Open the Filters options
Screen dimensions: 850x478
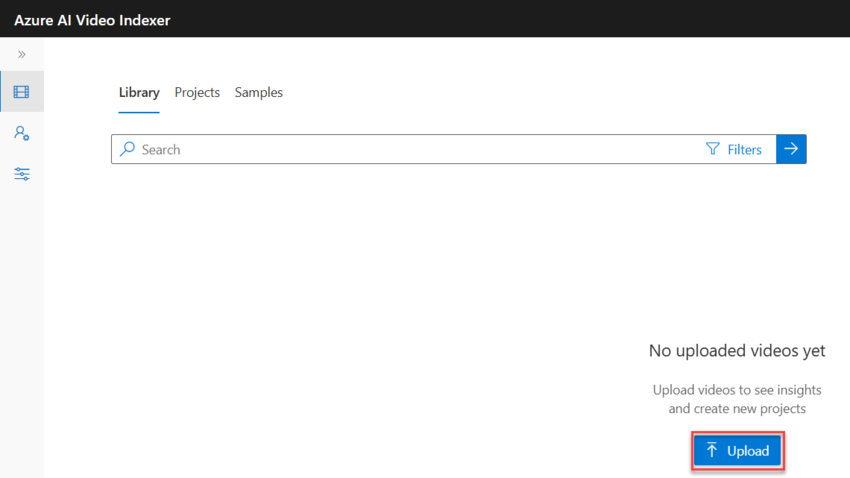tap(733, 149)
